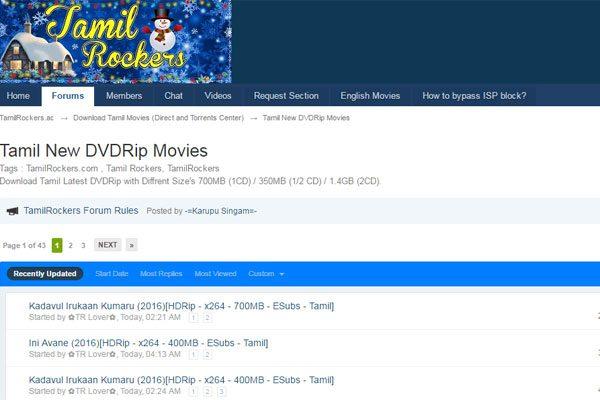Open Ini Avane 400MB topic
The height and width of the screenshot is (400, 600).
148,343
